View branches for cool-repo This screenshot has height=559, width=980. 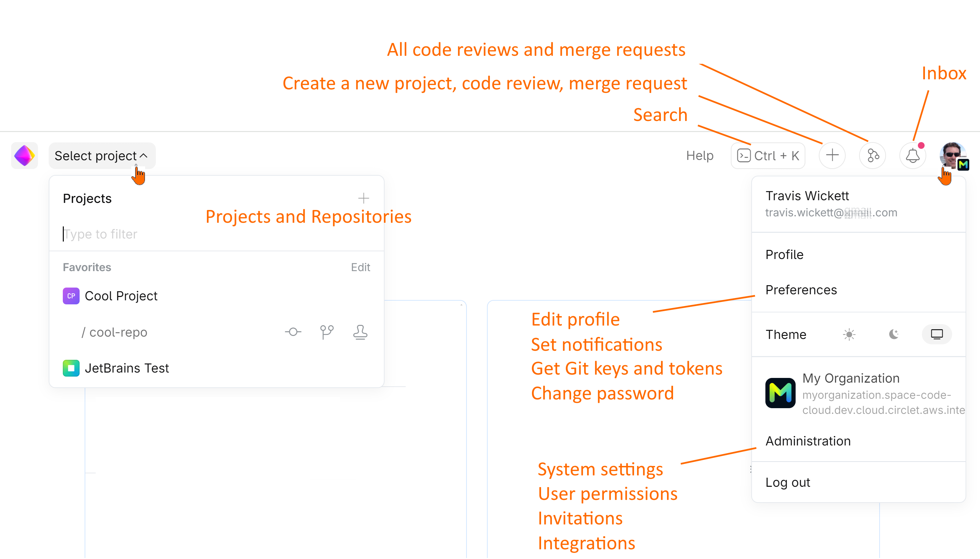[326, 332]
